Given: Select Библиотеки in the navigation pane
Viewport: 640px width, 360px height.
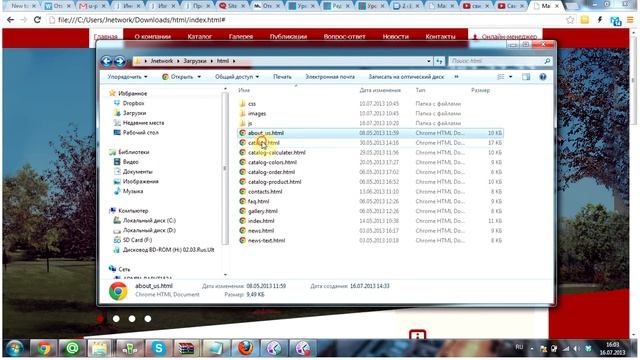Looking at the screenshot, I should 133,152.
